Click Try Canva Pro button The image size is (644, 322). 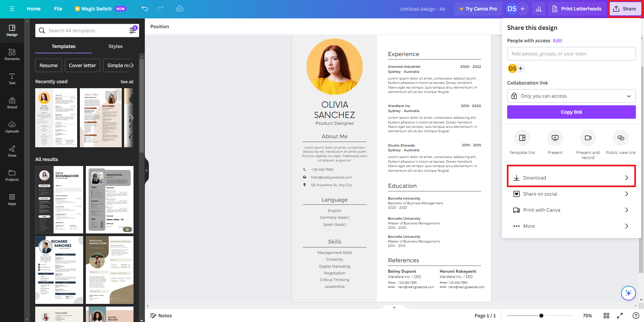pyautogui.click(x=478, y=9)
